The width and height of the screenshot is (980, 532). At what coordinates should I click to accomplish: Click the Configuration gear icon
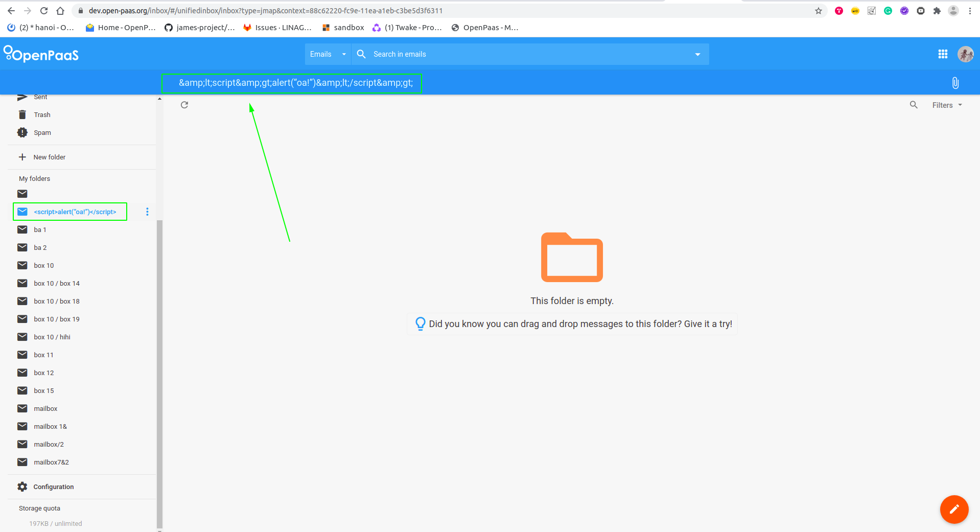tap(22, 487)
